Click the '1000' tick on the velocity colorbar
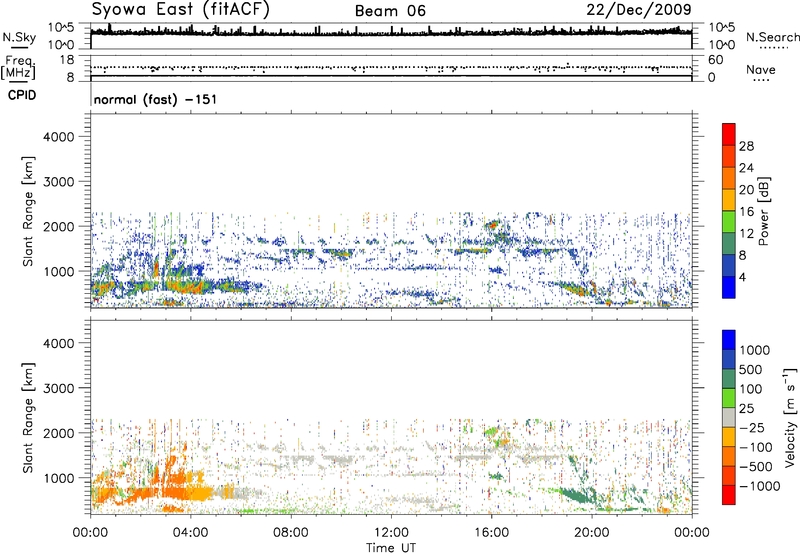Screen dimensions: 800x554 click(x=755, y=350)
